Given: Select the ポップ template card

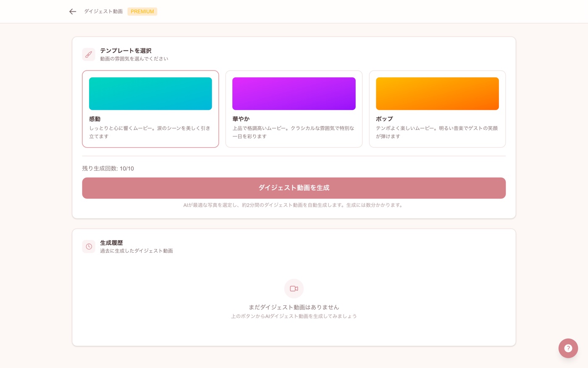Looking at the screenshot, I should click(x=437, y=109).
